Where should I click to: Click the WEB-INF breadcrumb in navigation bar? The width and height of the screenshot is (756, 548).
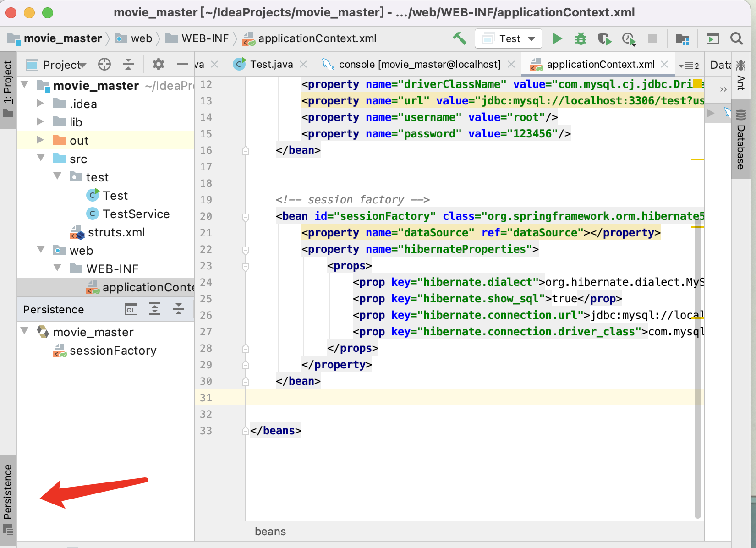tap(205, 38)
